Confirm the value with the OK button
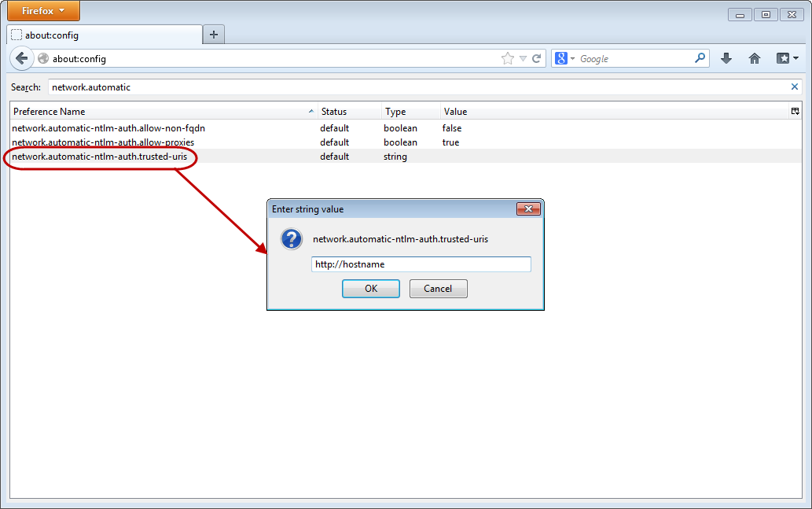 point(370,288)
